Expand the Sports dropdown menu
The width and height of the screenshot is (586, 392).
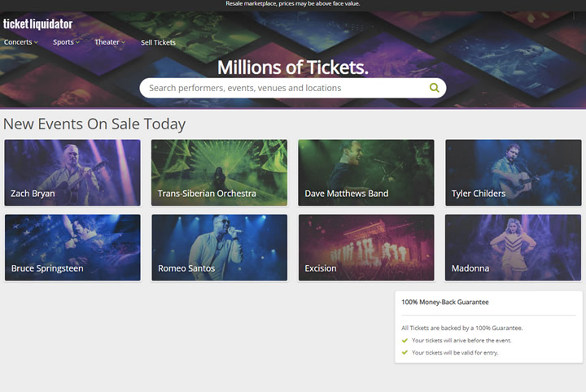pos(66,42)
